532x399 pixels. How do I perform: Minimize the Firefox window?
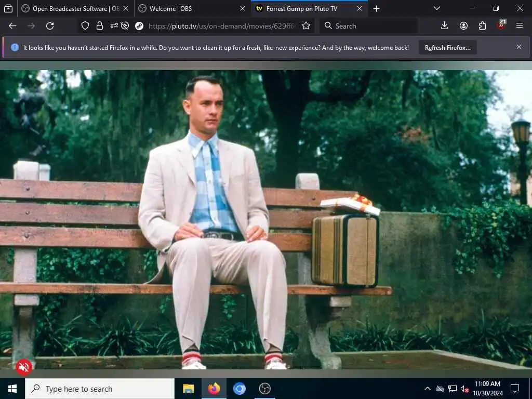(x=472, y=8)
